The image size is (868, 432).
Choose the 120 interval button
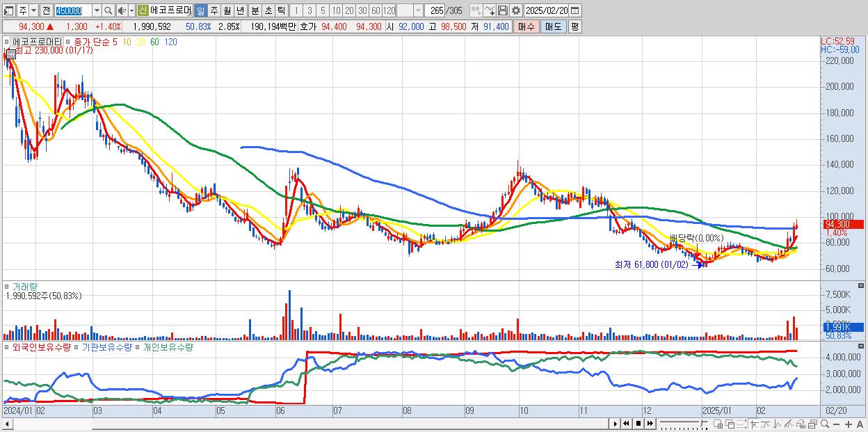click(389, 10)
